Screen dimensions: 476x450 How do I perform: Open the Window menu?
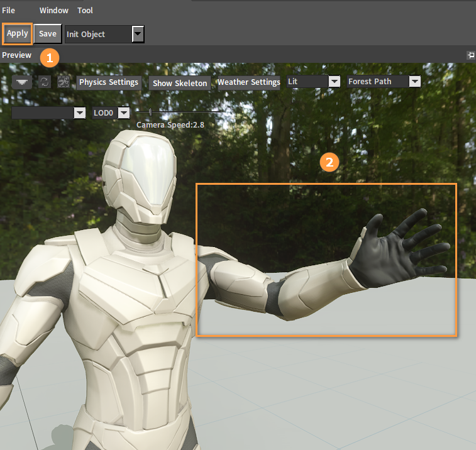point(53,10)
